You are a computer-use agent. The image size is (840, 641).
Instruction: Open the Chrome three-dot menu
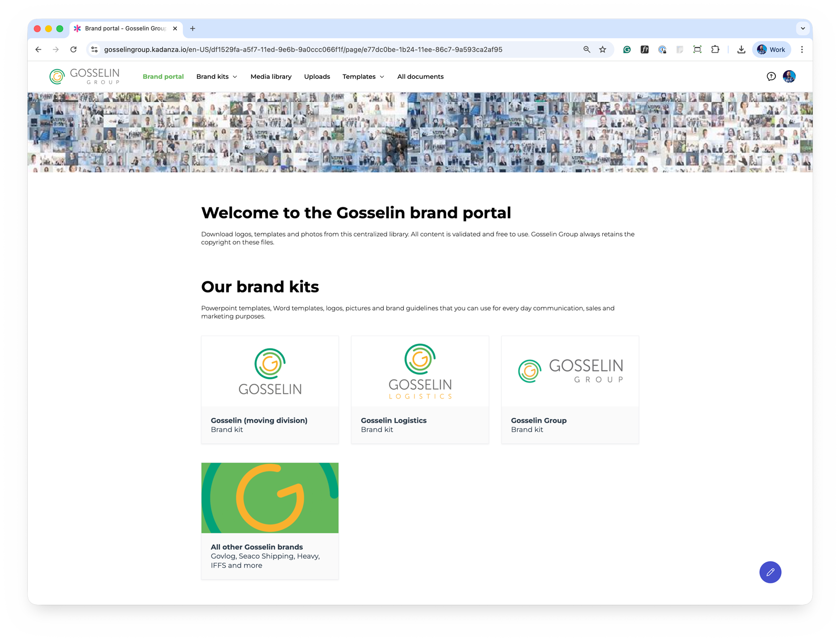click(802, 49)
